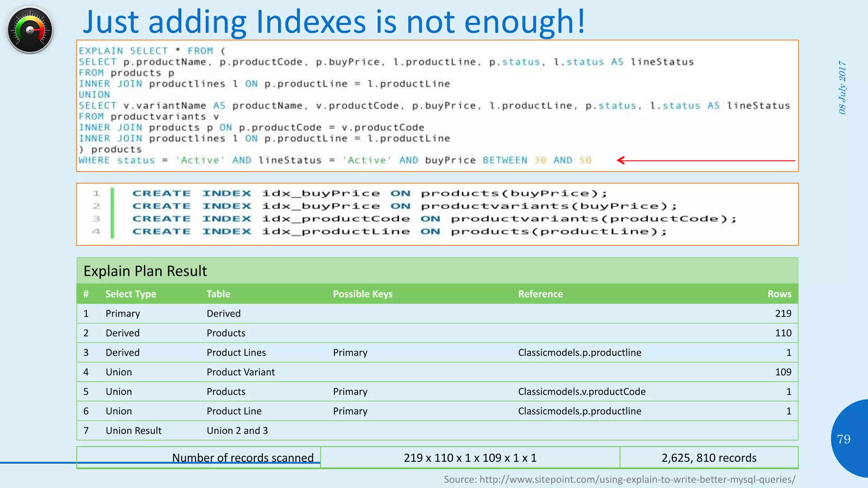This screenshot has height=488, width=868.
Task: Click the 'Primary' select type in row 1
Action: click(x=122, y=313)
